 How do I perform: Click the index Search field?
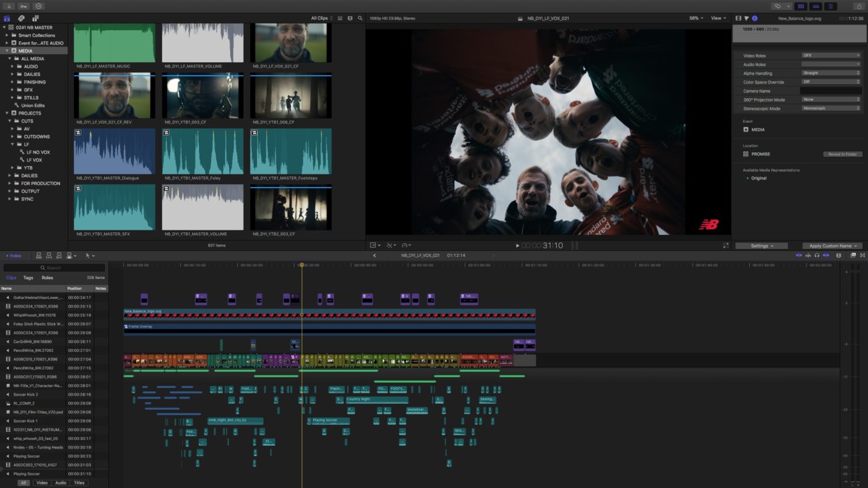(54, 268)
